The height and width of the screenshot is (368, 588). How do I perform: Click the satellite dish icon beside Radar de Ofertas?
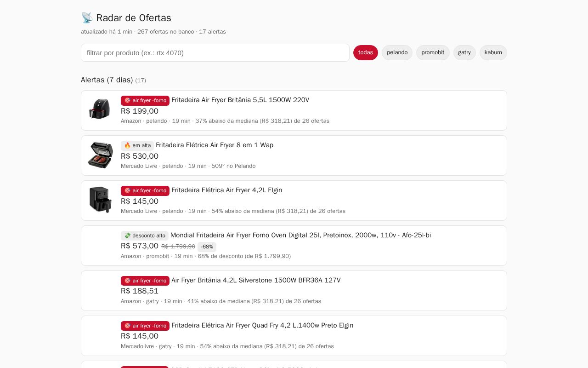tap(87, 18)
